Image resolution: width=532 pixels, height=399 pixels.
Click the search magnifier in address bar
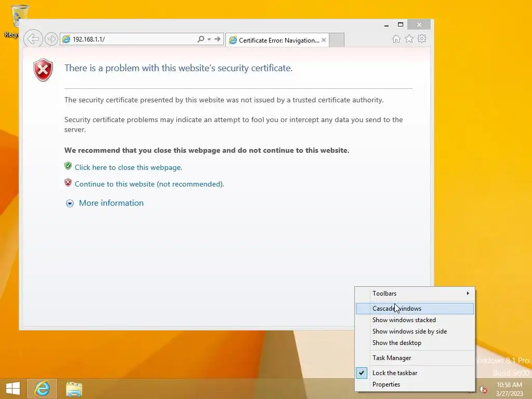pyautogui.click(x=201, y=39)
